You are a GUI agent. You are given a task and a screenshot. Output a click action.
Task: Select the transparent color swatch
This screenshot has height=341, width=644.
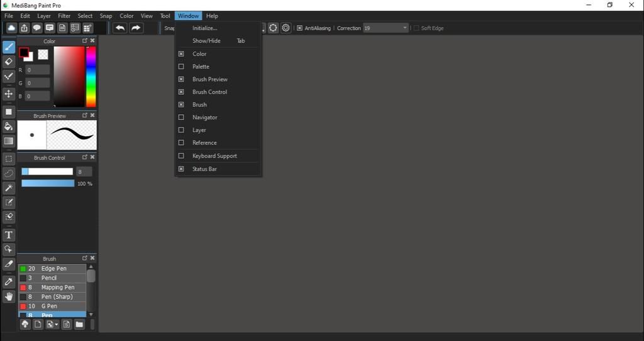[43, 54]
